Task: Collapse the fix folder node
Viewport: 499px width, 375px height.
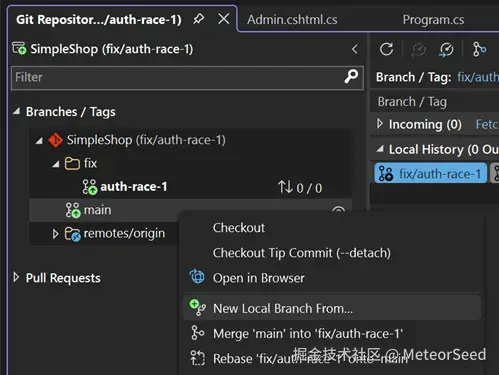Action: click(x=56, y=164)
